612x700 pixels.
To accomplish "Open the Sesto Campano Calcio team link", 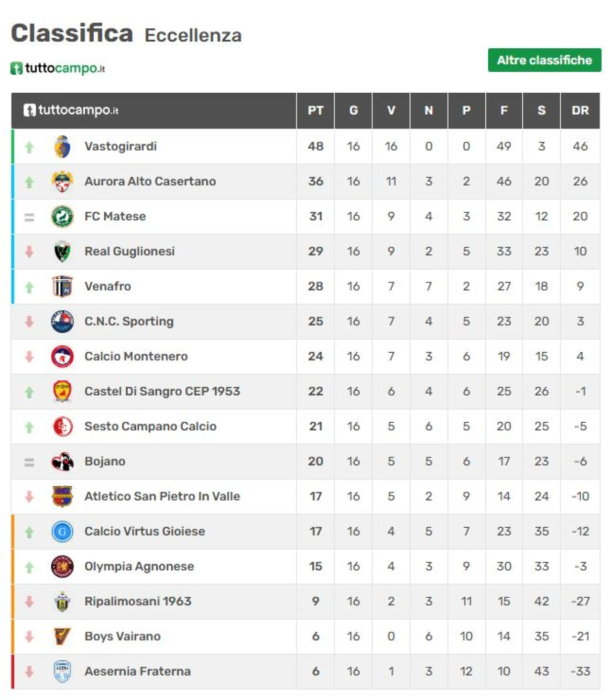I will tap(150, 426).
